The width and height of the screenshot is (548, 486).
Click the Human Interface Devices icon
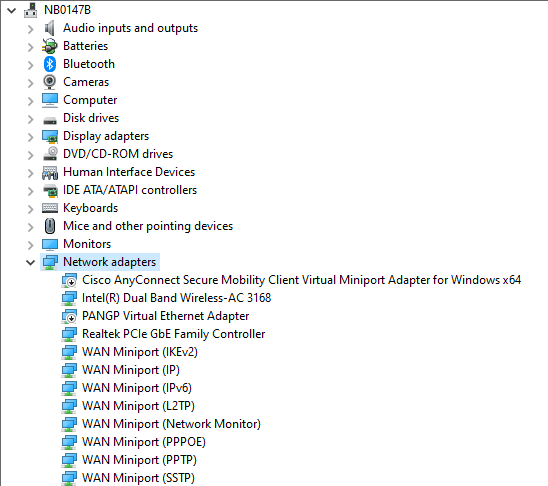[x=50, y=172]
